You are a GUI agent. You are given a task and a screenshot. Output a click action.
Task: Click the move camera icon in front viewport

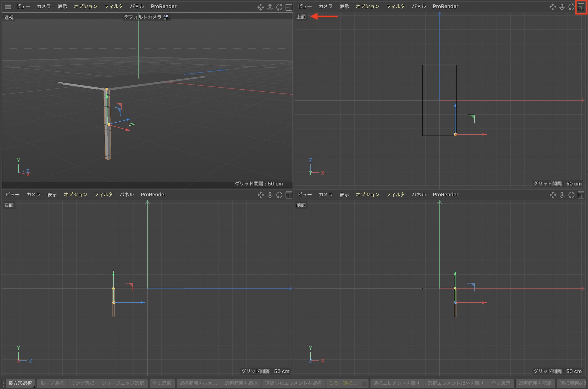point(553,195)
